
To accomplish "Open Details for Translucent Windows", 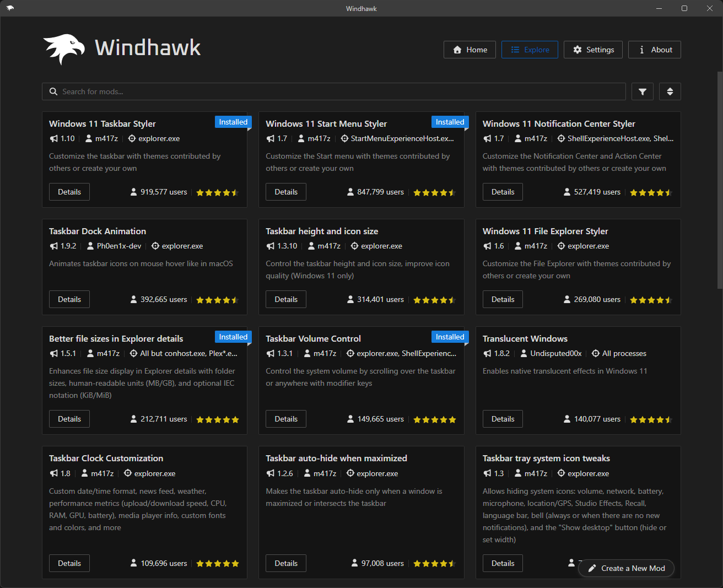I will click(x=503, y=419).
